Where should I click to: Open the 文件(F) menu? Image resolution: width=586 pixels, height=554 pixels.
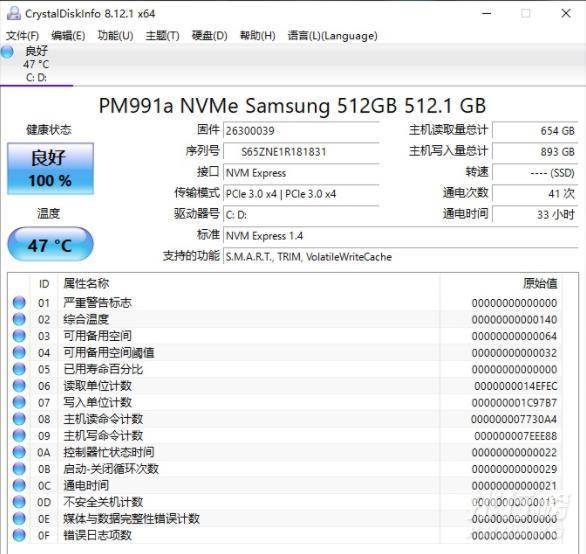point(22,36)
